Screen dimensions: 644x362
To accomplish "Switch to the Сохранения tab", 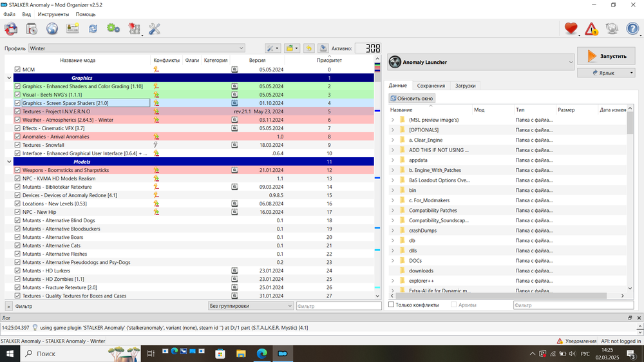I will [431, 86].
